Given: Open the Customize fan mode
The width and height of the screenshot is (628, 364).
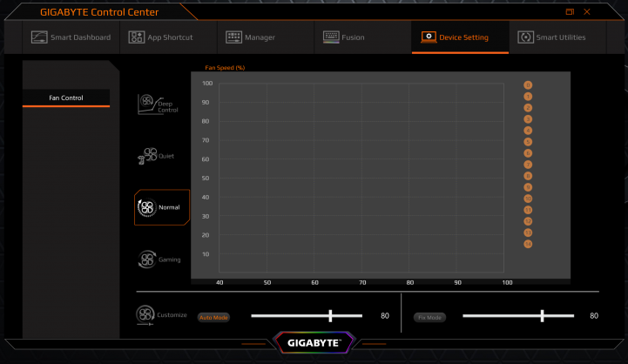Looking at the screenshot, I should 161,315.
